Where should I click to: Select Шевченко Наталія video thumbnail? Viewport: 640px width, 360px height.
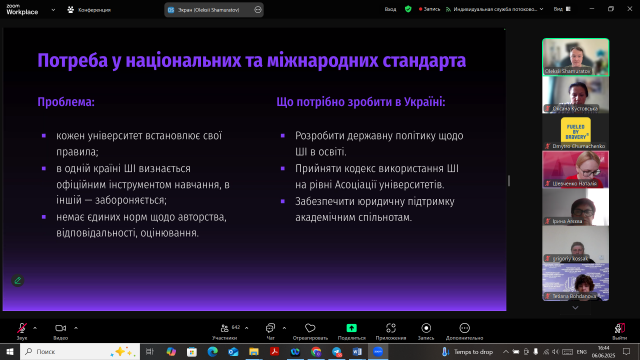click(x=576, y=170)
